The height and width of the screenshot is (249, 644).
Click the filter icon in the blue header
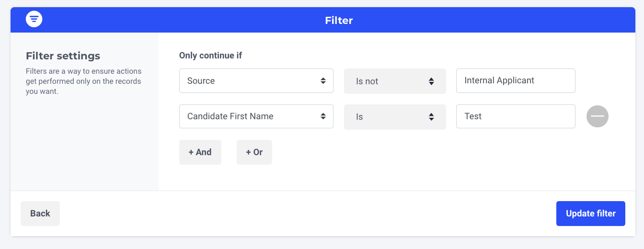(x=34, y=19)
